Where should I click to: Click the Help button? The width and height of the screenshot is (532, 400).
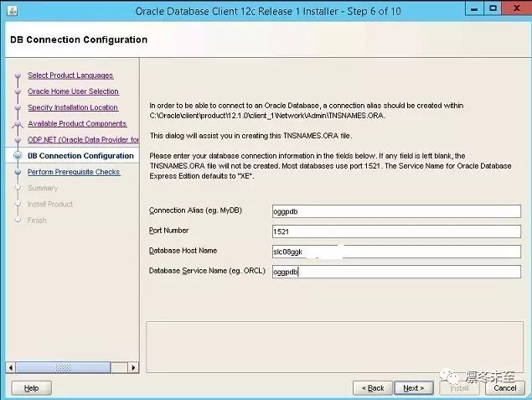31,388
